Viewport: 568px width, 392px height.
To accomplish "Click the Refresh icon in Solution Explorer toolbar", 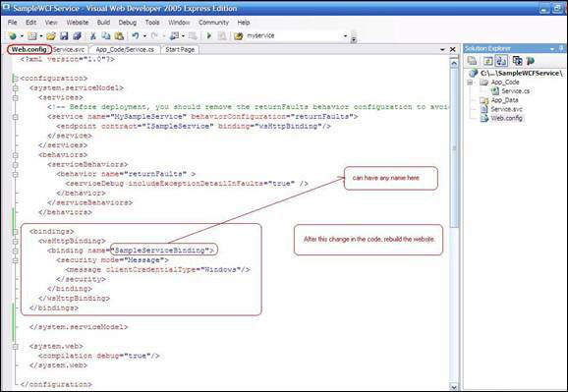I will tap(488, 61).
